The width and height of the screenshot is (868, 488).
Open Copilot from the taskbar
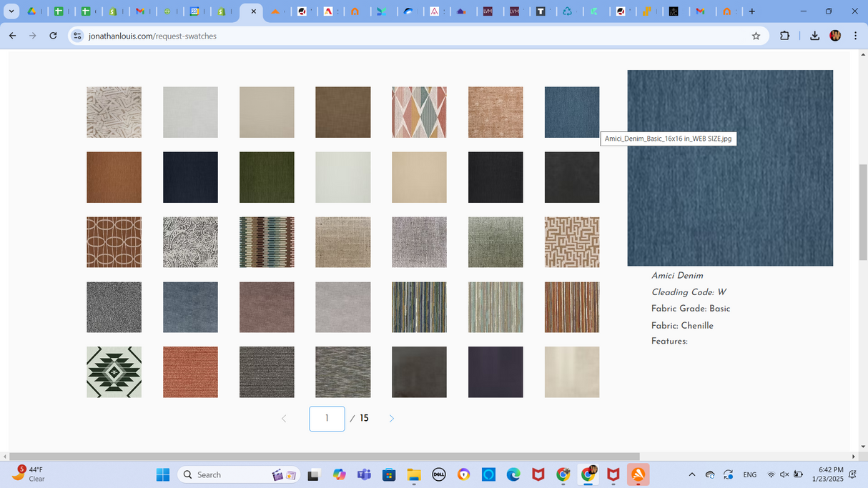pos(339,474)
